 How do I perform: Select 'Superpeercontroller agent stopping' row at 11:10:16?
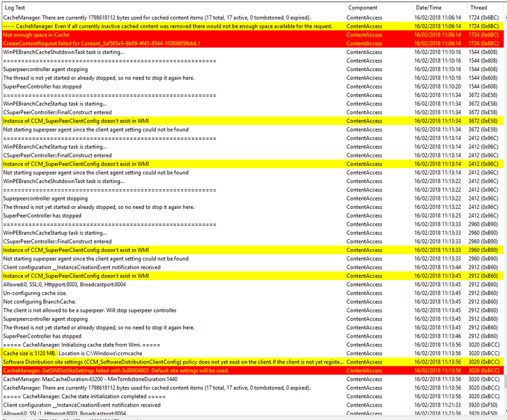pos(253,69)
